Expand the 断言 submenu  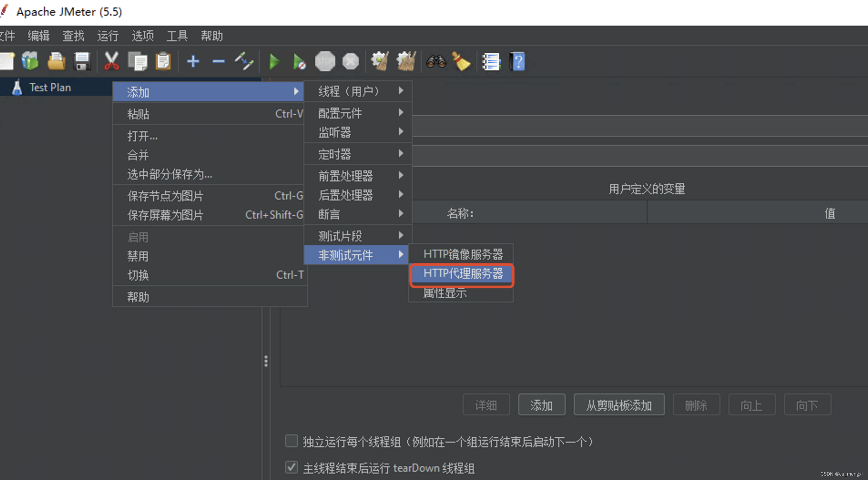[x=358, y=214]
